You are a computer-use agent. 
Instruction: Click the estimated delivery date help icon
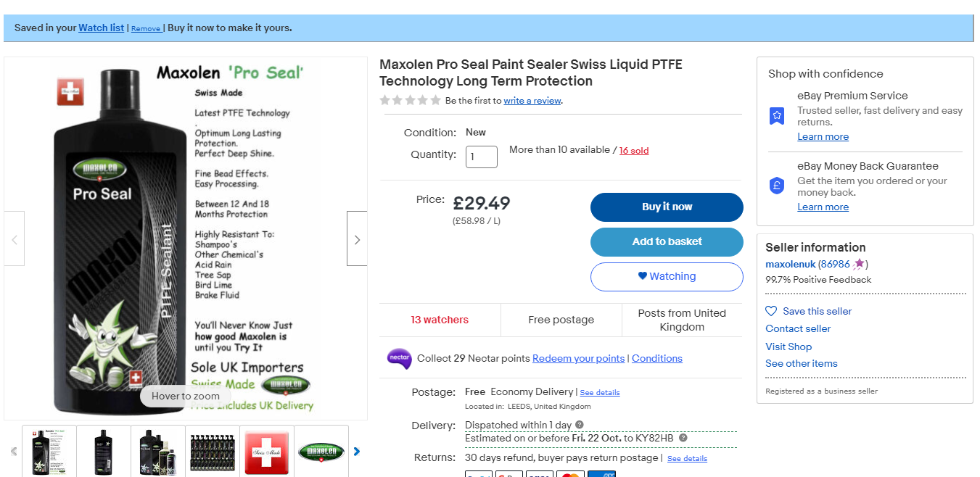click(683, 438)
